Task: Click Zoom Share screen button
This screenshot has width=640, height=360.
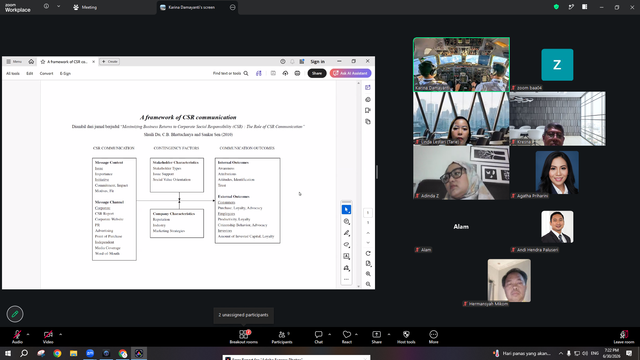Action: [376, 337]
